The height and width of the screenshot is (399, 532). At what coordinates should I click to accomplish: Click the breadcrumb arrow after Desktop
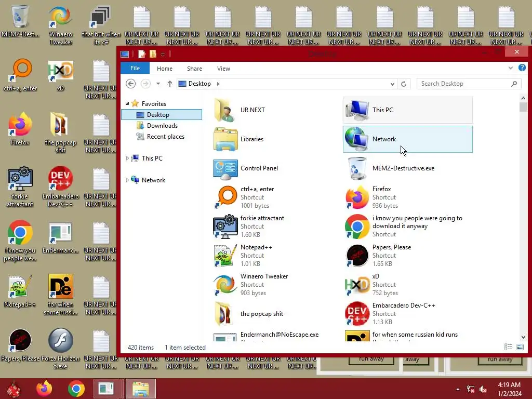tap(218, 84)
